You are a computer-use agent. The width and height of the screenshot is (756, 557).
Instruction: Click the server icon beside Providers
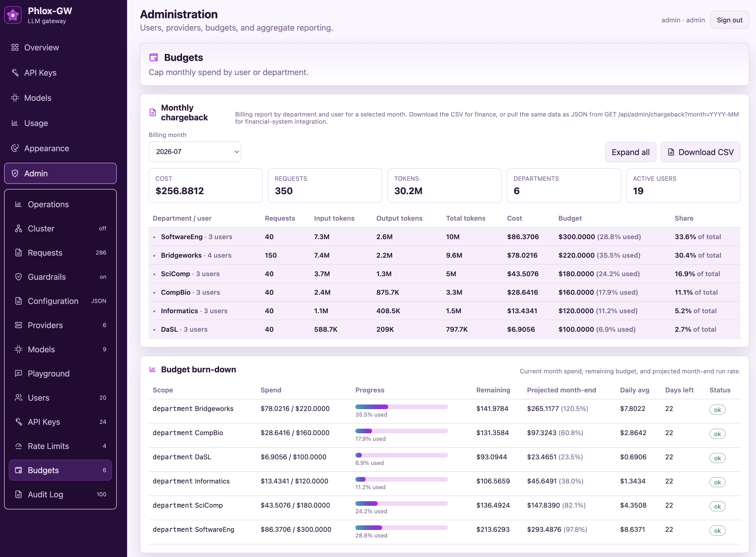[19, 325]
